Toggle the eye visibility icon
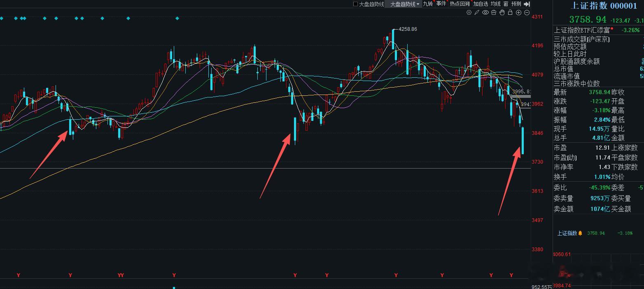 [485, 13]
